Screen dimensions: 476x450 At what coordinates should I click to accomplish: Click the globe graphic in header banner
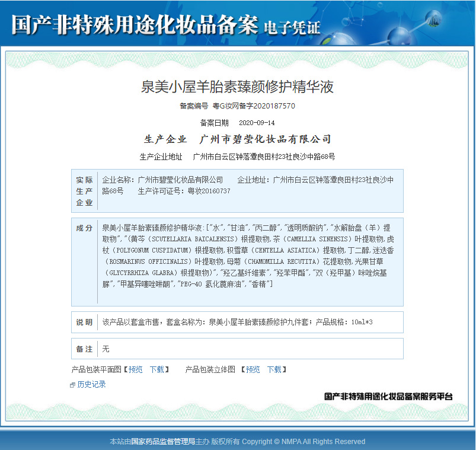point(433,19)
